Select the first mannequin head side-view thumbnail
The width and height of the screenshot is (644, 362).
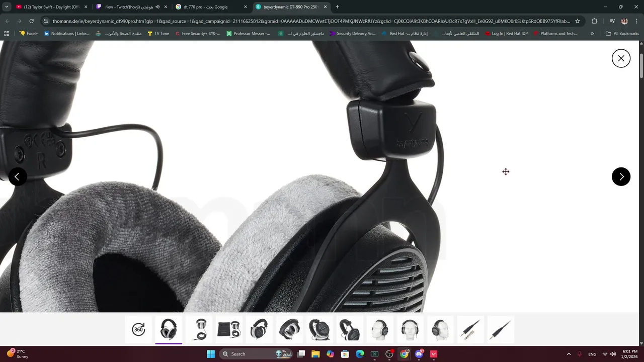[x=380, y=329]
